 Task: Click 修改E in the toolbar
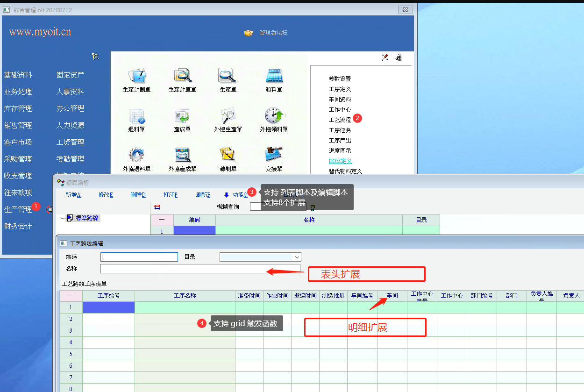[106, 195]
